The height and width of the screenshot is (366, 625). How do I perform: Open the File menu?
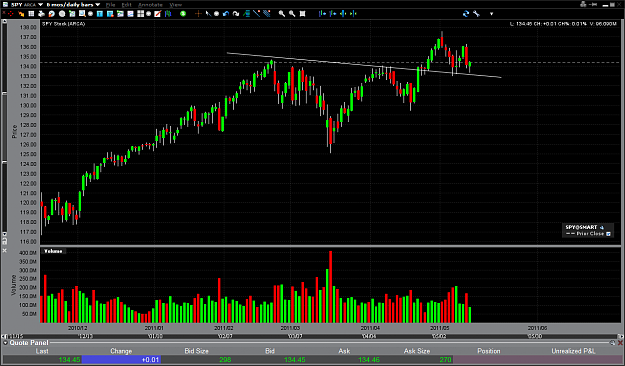pos(110,5)
